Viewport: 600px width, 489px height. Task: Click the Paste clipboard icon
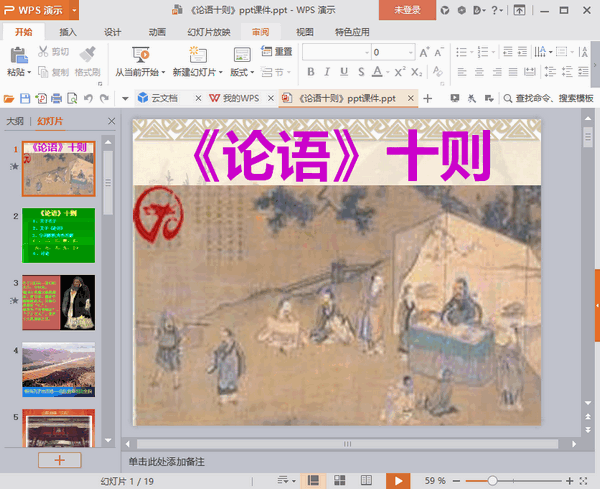[19, 55]
